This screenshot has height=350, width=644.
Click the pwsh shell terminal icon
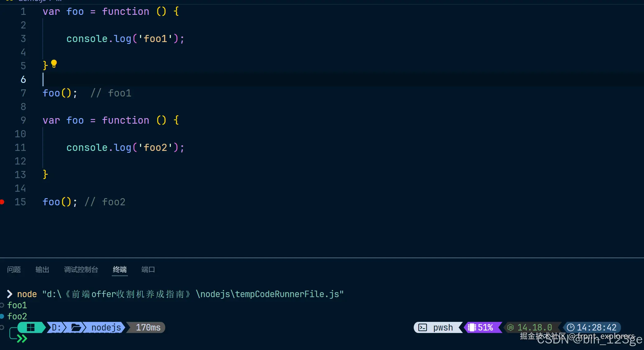[423, 327]
